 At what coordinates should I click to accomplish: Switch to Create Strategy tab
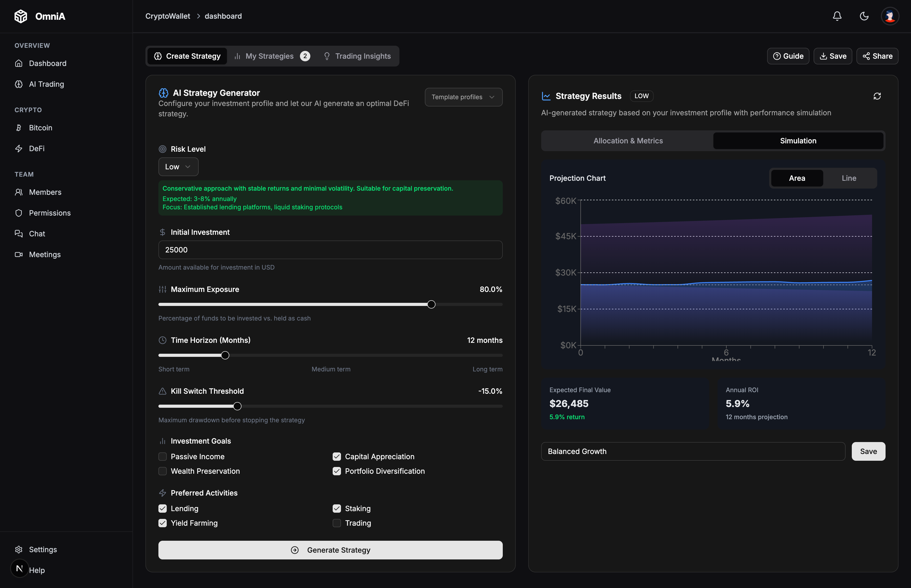(187, 56)
